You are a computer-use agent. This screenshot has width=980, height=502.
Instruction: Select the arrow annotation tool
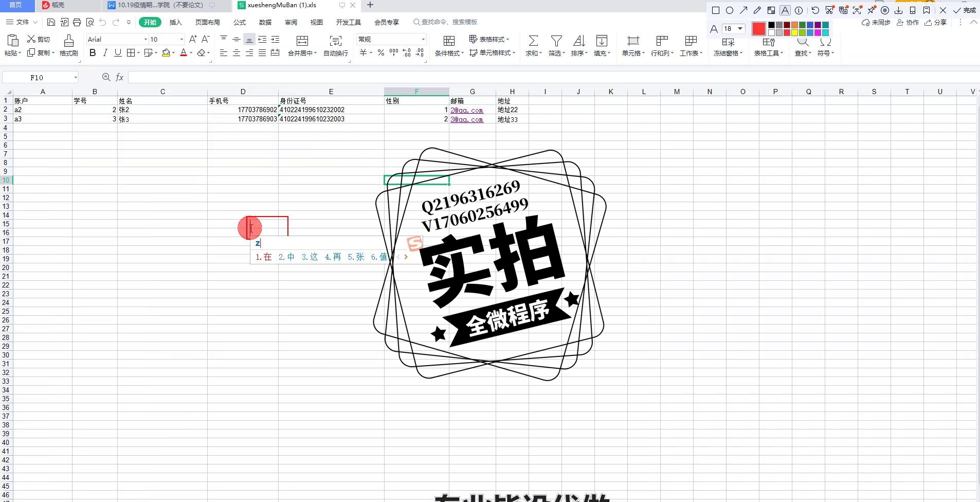click(743, 10)
